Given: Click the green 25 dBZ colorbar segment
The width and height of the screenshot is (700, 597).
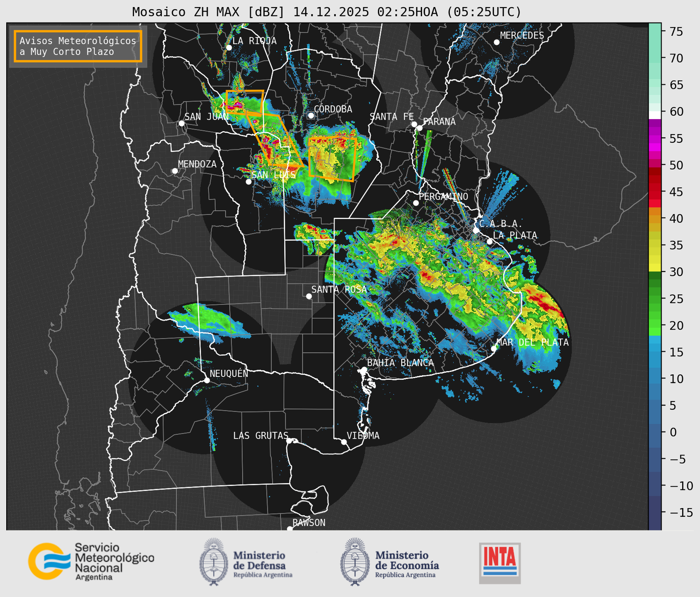Looking at the screenshot, I should coord(655,299).
